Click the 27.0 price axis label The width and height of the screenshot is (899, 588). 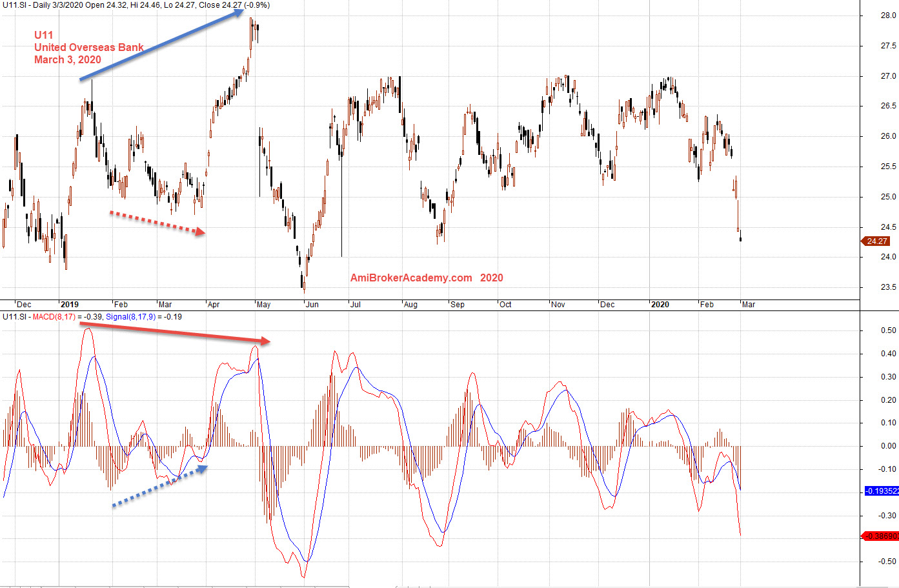888,76
